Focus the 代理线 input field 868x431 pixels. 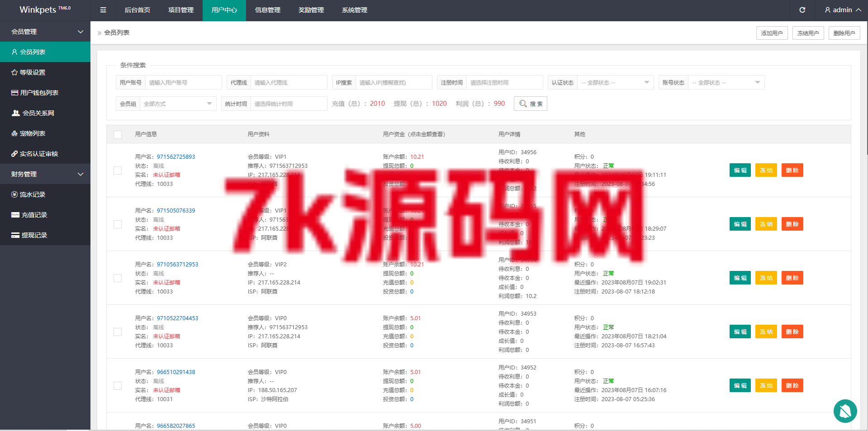[x=289, y=82]
